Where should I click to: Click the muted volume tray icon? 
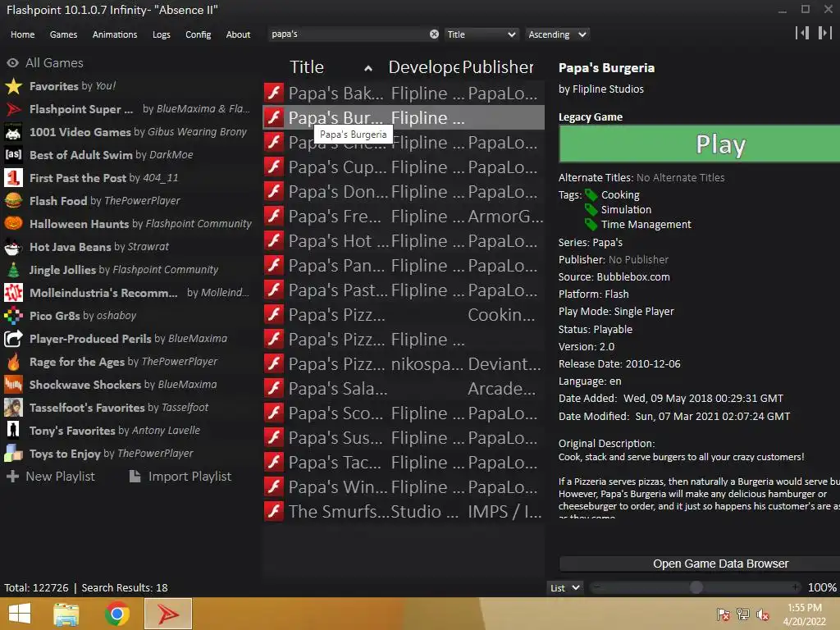tap(763, 614)
